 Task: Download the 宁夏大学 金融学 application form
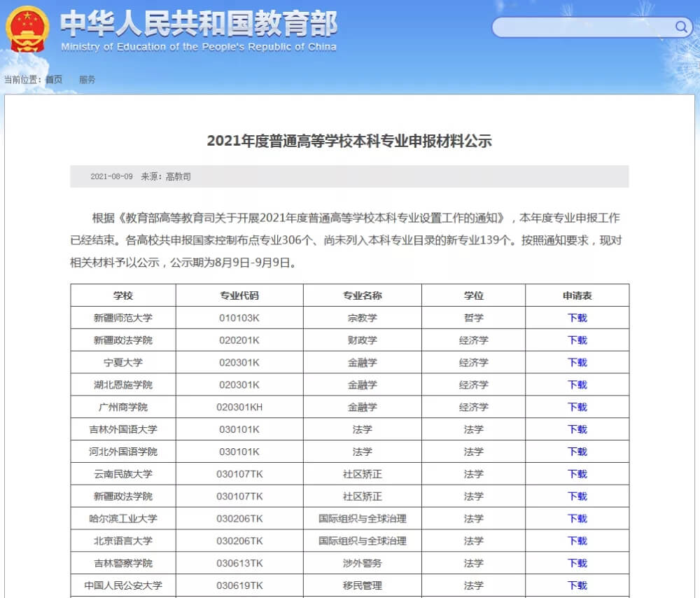tap(577, 362)
